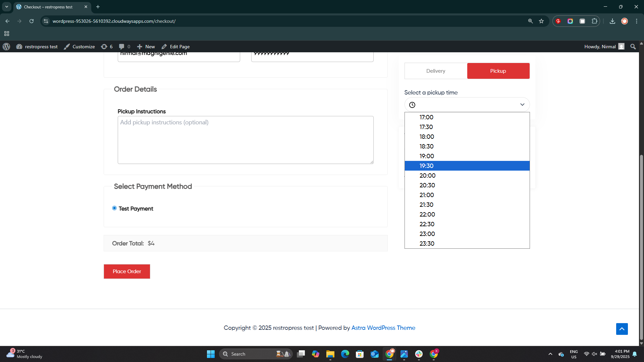644x362 pixels.
Task: Switch to the Delivery tab
Action: pyautogui.click(x=435, y=71)
